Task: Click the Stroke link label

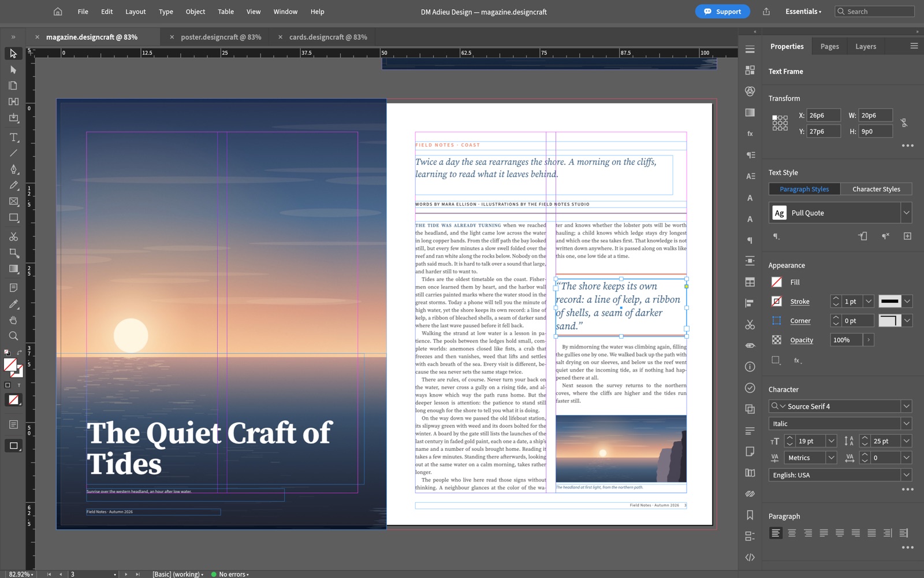Action: pos(800,302)
